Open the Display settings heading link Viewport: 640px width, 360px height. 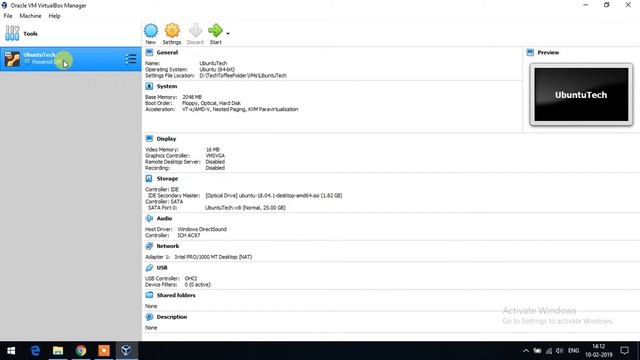tap(166, 139)
